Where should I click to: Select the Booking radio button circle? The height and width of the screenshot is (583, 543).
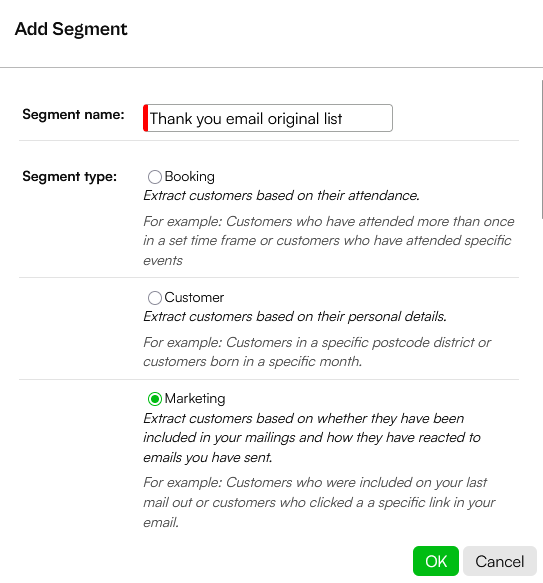(x=155, y=177)
